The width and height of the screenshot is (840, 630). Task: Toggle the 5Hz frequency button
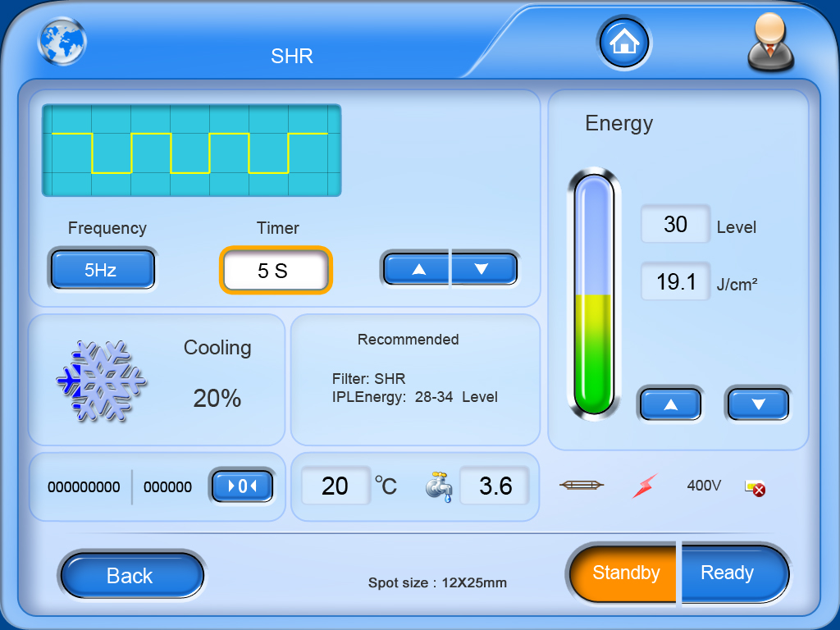[x=102, y=270]
